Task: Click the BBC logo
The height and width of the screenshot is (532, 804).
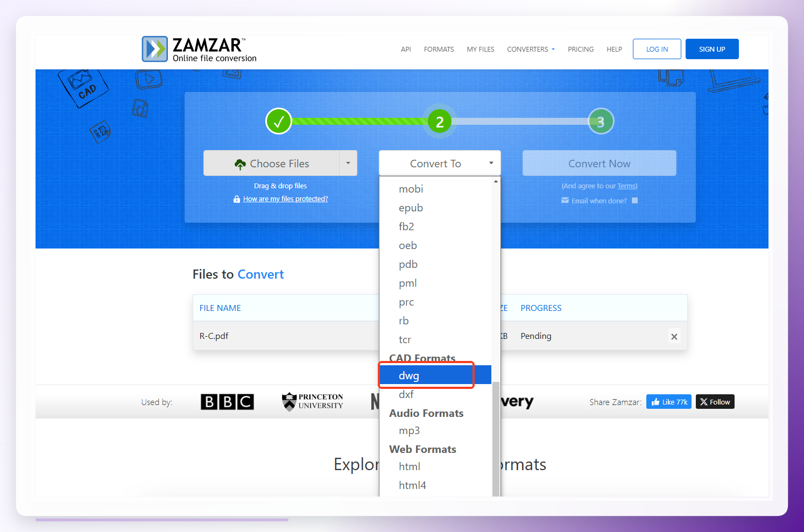Action: (227, 402)
